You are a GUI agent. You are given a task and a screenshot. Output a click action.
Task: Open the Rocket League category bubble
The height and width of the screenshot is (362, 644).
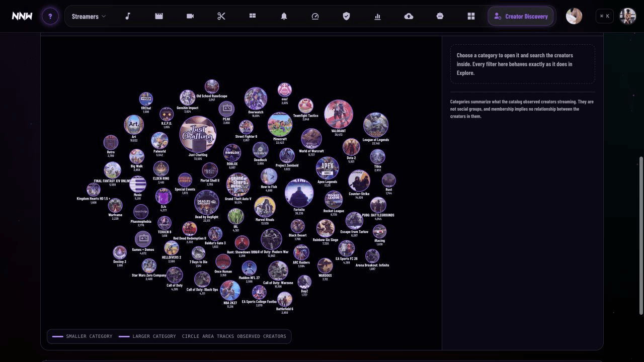(334, 200)
